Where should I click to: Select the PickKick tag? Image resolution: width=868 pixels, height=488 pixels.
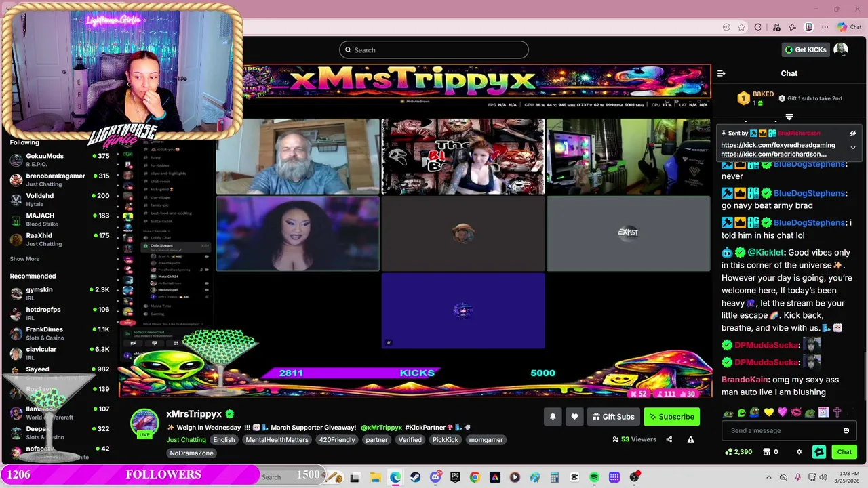click(446, 440)
